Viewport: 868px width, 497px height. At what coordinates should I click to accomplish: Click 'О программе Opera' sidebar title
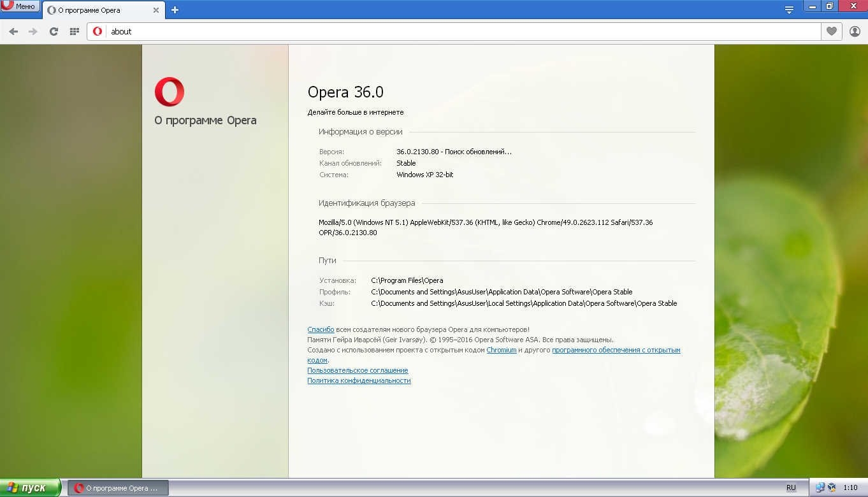[x=205, y=120]
